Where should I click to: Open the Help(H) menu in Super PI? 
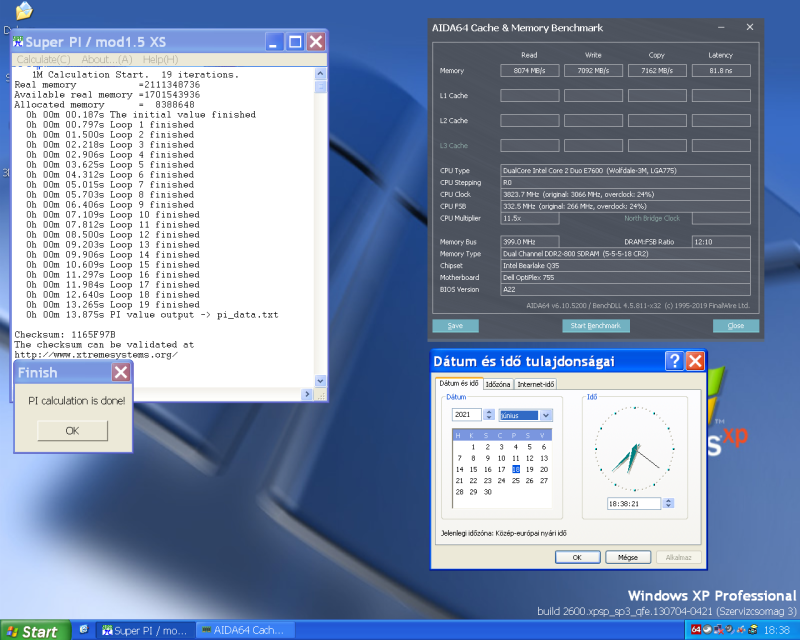tap(160, 60)
